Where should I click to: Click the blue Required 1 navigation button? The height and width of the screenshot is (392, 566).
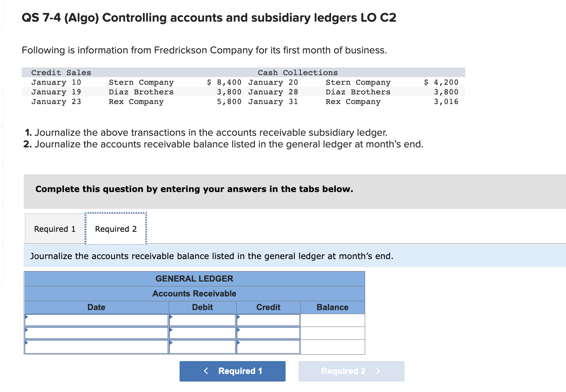[232, 371]
